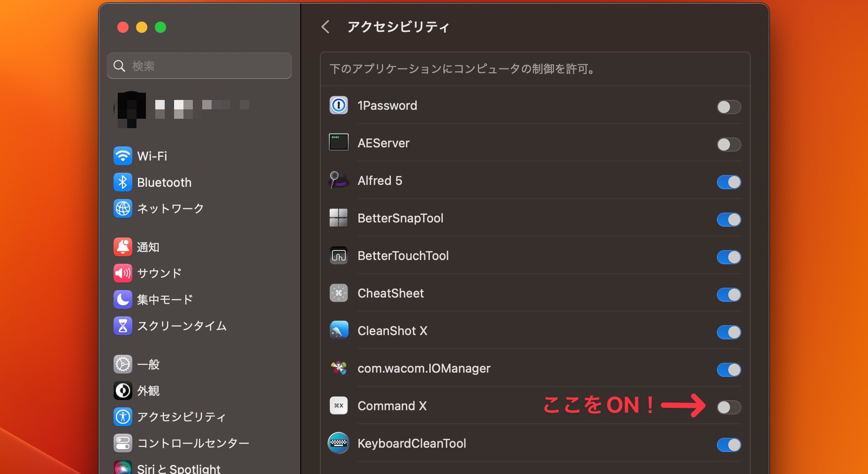868x474 pixels.
Task: Enable access for AEServer
Action: coord(729,145)
